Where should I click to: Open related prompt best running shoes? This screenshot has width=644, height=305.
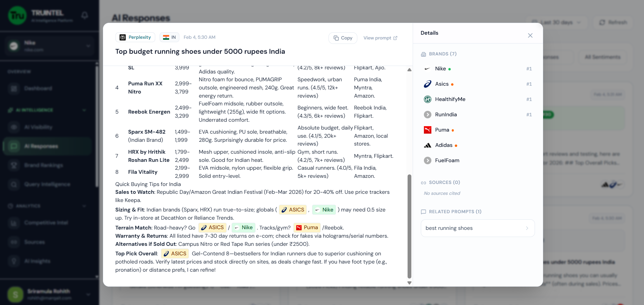tap(477, 228)
